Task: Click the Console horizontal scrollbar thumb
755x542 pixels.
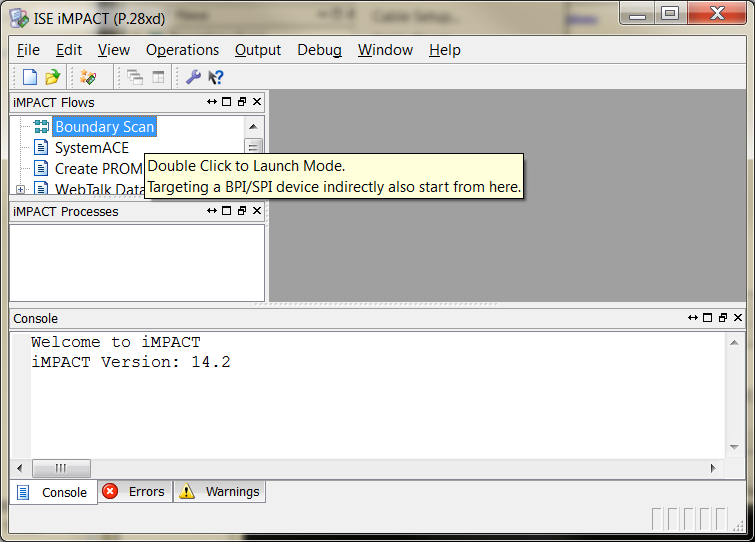Action: tap(61, 468)
